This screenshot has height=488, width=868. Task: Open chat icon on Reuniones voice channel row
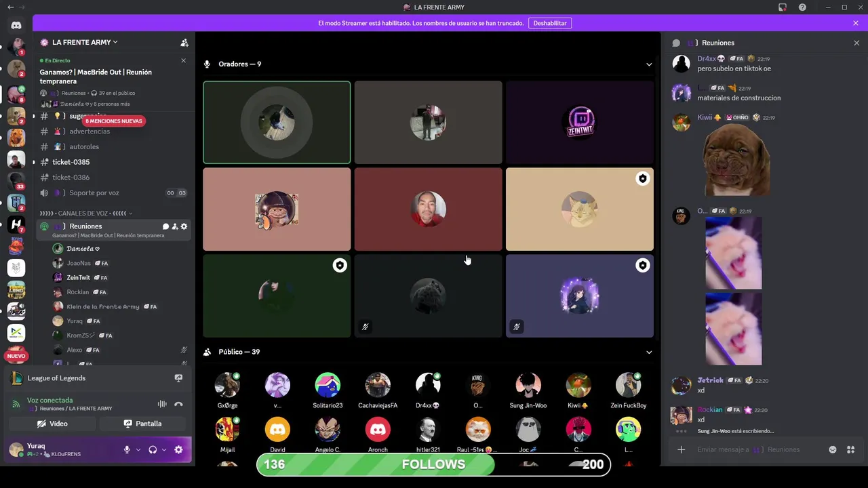(x=165, y=226)
